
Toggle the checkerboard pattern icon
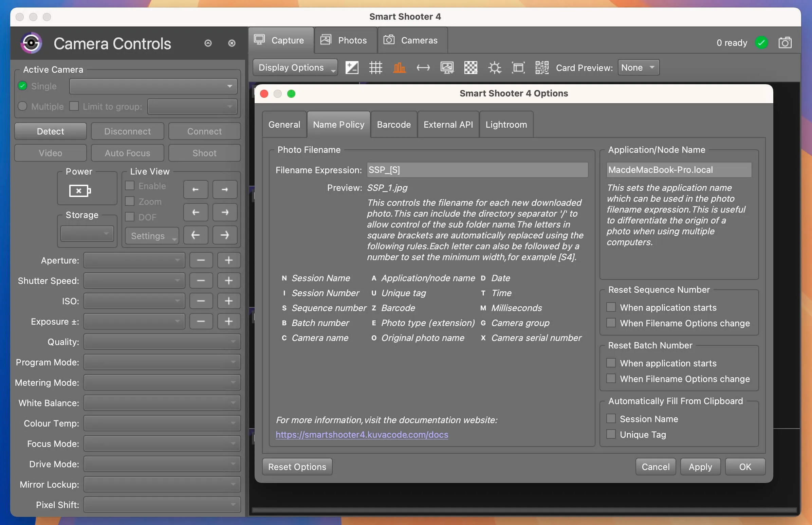[471, 68]
